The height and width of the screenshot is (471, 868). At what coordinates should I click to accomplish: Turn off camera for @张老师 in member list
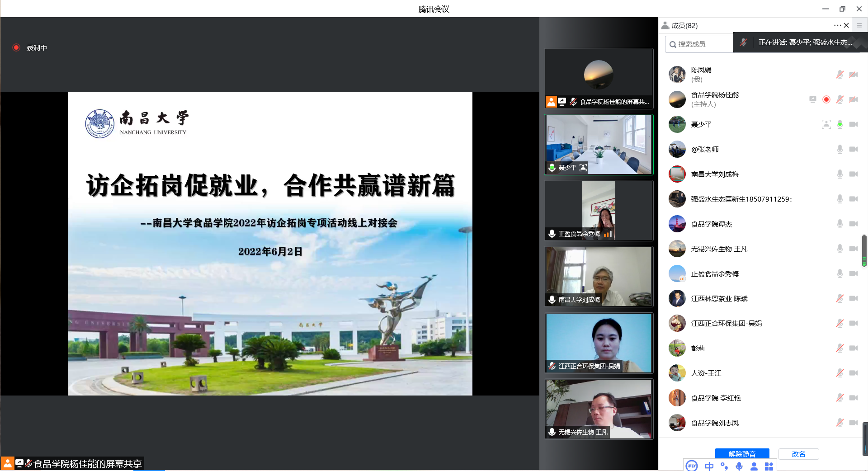coord(854,149)
